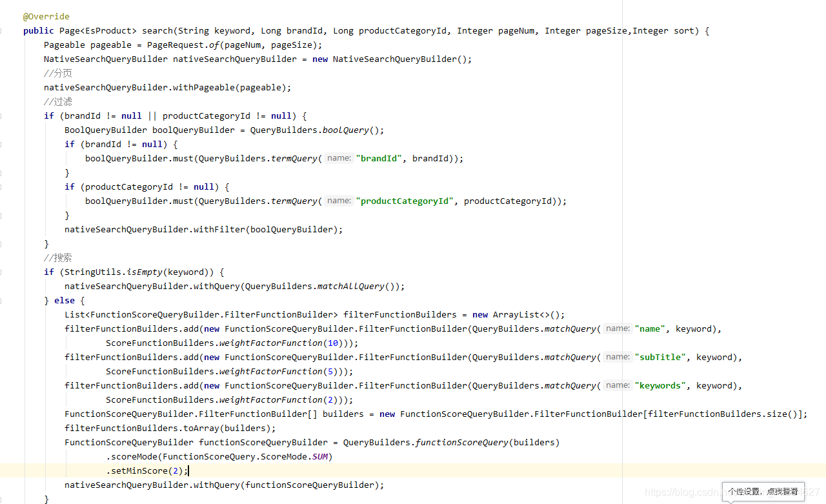Click the '//过滤' comment

(58, 101)
